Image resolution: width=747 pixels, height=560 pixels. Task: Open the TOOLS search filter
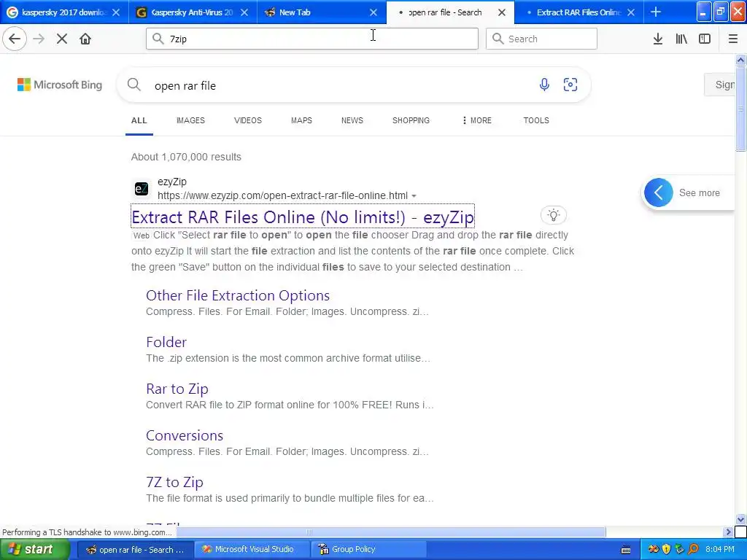point(536,120)
